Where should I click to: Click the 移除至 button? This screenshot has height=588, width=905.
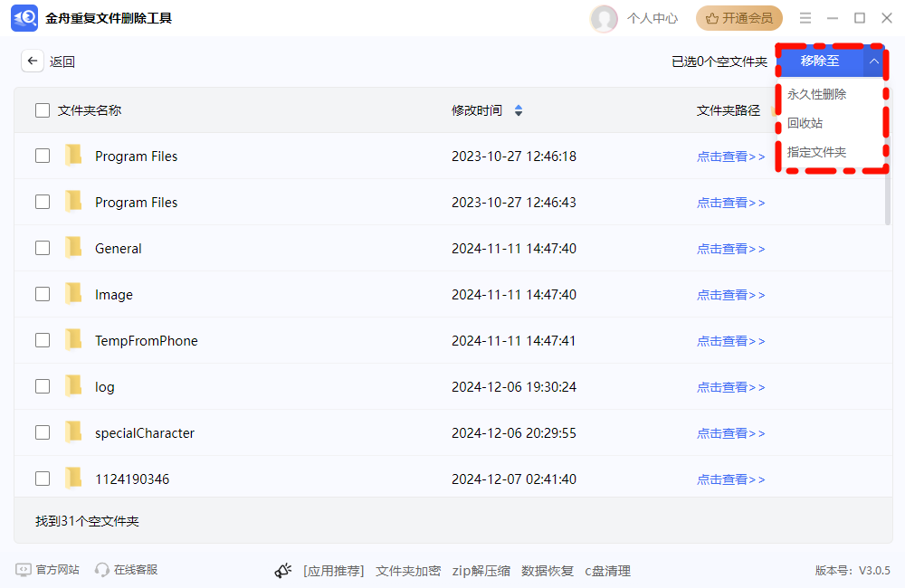pos(820,62)
